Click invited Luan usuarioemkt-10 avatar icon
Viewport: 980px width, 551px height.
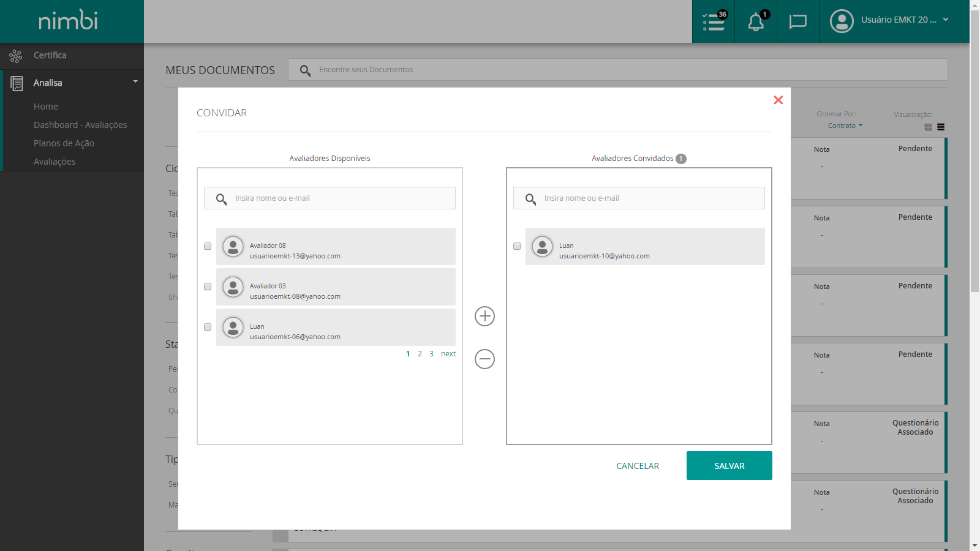point(542,247)
